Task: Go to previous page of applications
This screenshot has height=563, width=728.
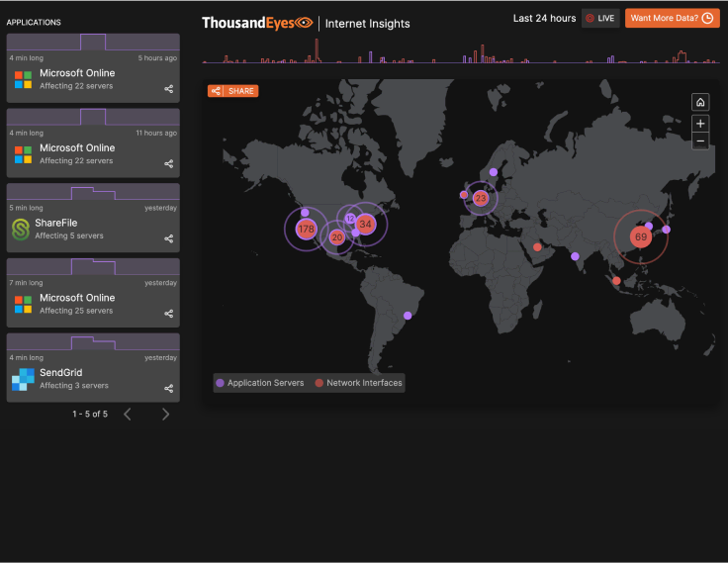Action: coord(127,414)
